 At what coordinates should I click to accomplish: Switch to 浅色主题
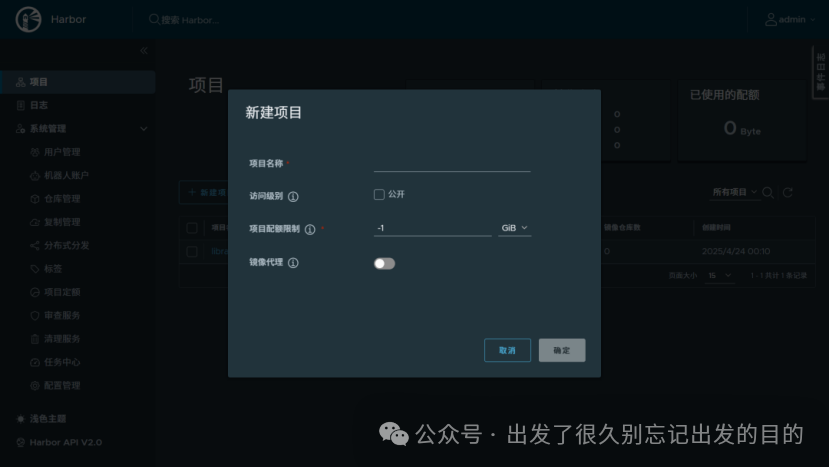point(48,419)
